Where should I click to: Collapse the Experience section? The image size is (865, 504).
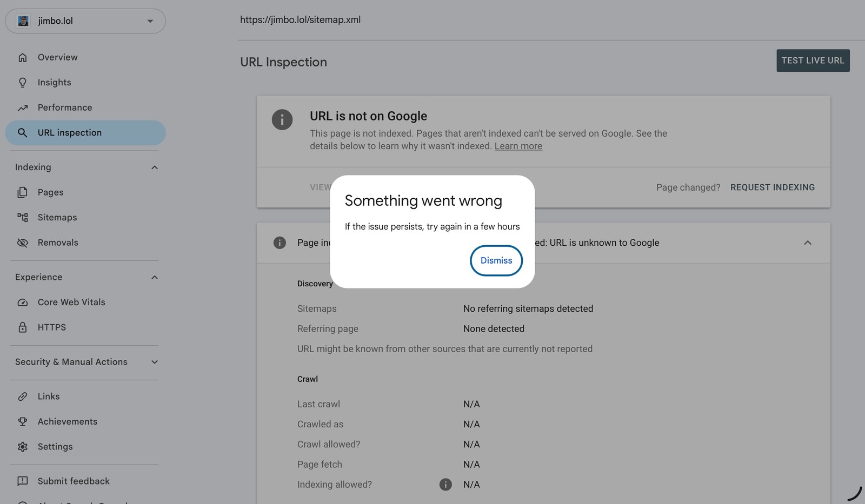(x=155, y=277)
